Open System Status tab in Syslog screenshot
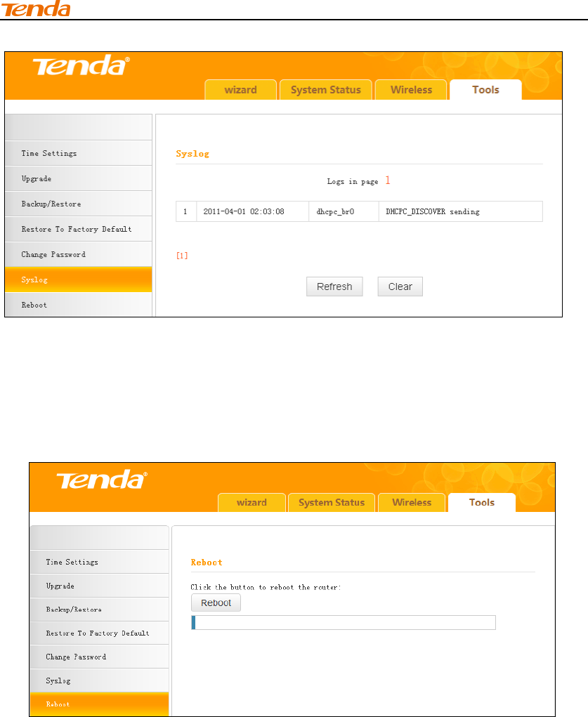The height and width of the screenshot is (717, 588). click(326, 90)
